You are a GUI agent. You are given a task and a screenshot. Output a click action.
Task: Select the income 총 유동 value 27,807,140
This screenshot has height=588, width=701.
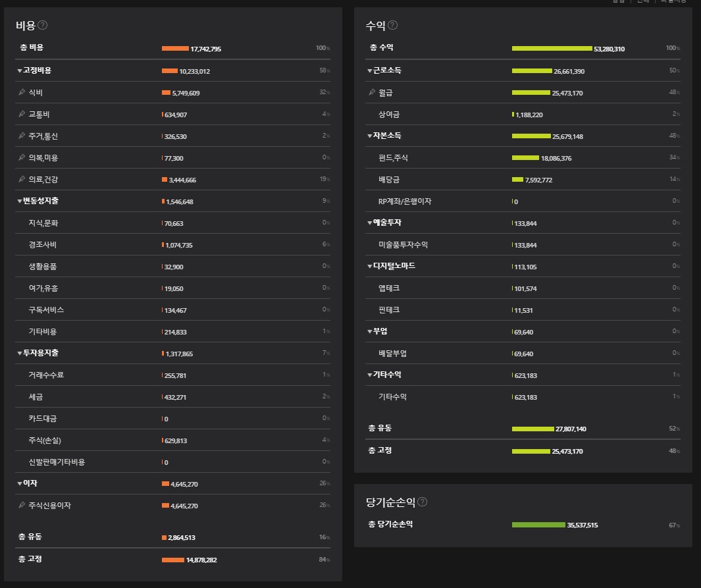571,429
